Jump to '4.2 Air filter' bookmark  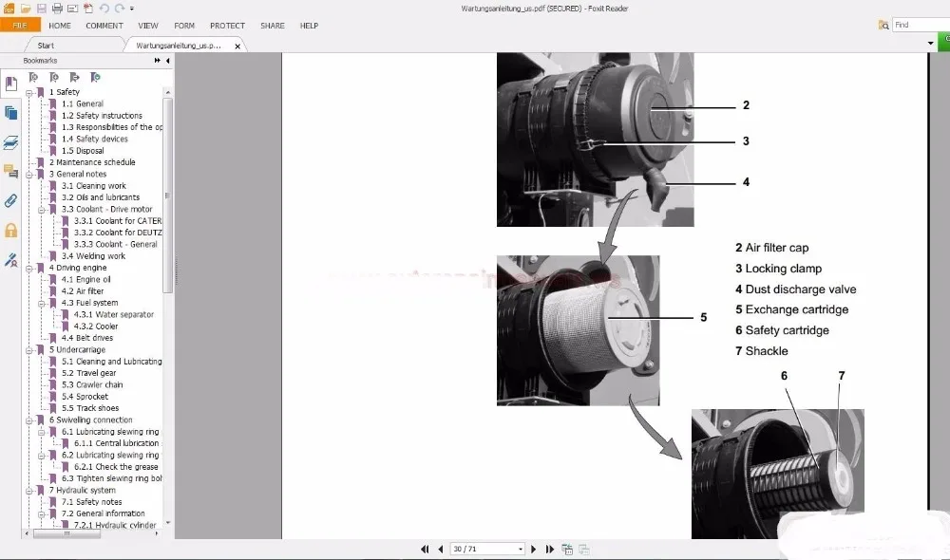[83, 291]
